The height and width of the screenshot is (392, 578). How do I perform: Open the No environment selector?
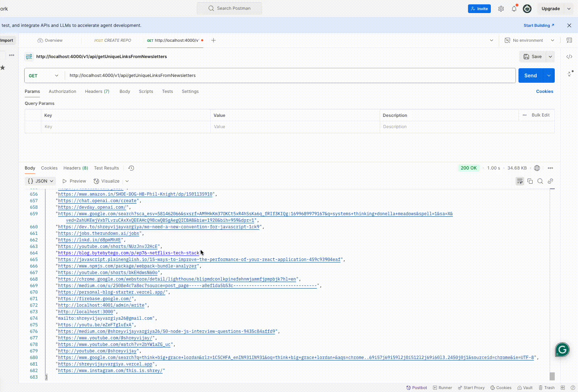[529, 40]
